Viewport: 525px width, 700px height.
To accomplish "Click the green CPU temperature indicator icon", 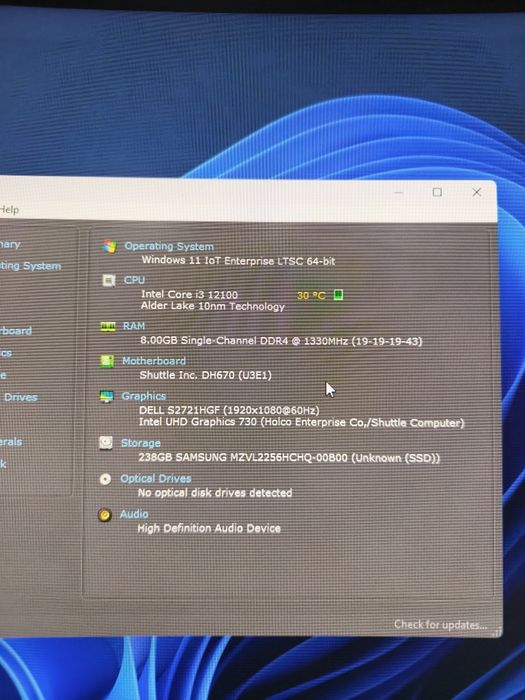I will pos(338,295).
